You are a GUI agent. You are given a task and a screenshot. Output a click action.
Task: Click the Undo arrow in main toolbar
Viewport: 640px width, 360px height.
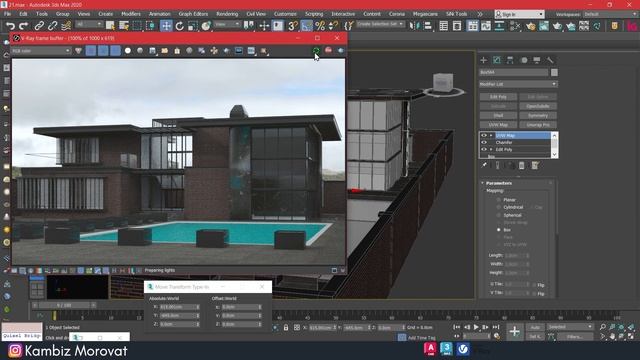pyautogui.click(x=11, y=26)
